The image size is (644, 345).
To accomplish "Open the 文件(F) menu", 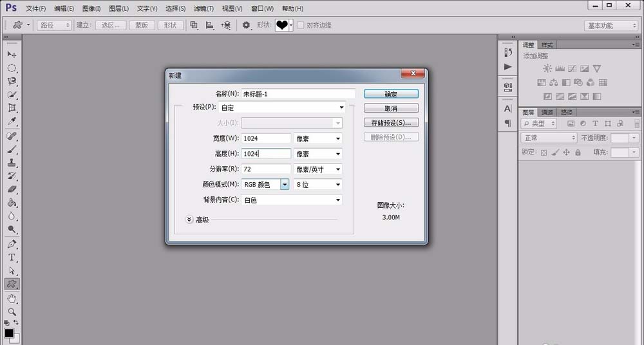I will click(35, 8).
